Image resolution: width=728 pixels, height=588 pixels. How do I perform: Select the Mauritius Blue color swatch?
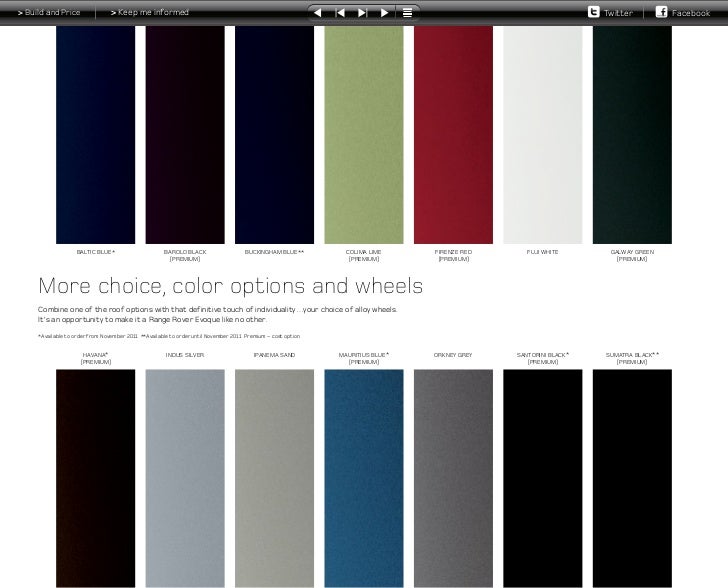click(x=364, y=478)
